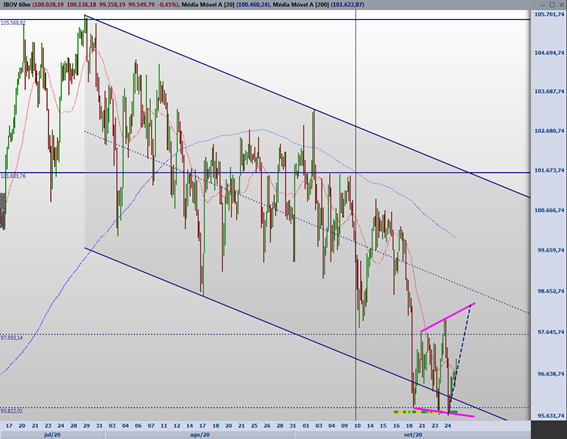Click date label 01 on time axis

coord(306,426)
